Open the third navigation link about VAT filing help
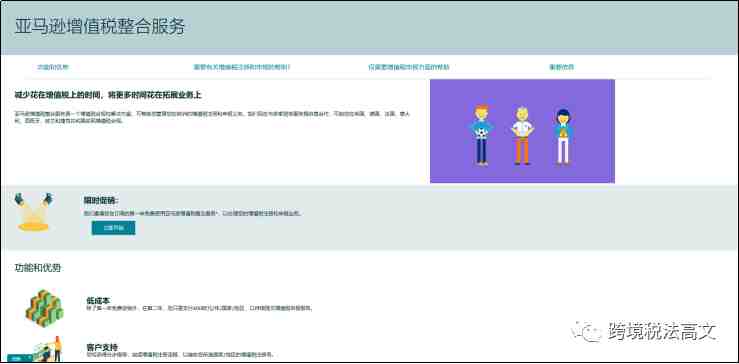 (x=409, y=67)
